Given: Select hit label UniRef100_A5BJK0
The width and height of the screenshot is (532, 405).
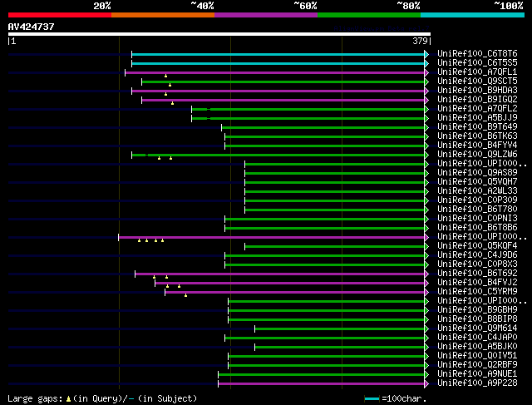Looking at the screenshot, I should tap(477, 347).
